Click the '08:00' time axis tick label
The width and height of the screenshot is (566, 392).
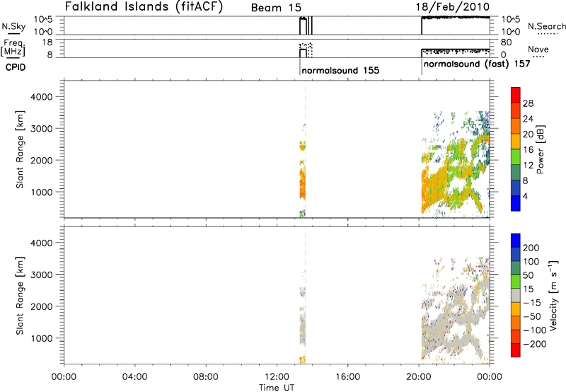206,377
